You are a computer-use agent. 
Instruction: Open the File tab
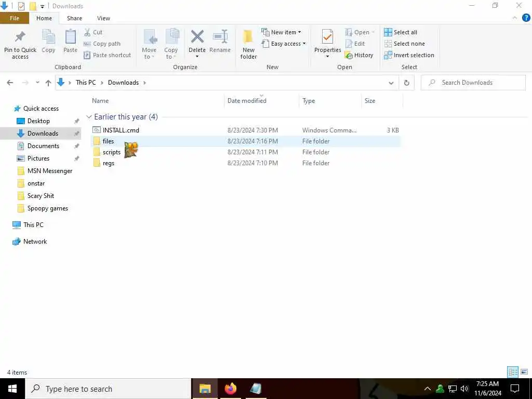(15, 18)
